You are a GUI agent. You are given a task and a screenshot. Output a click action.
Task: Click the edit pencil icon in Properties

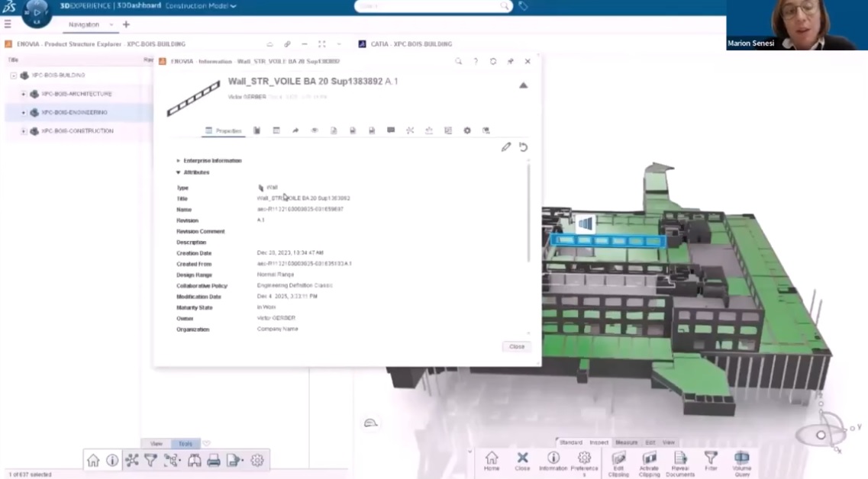[505, 147]
